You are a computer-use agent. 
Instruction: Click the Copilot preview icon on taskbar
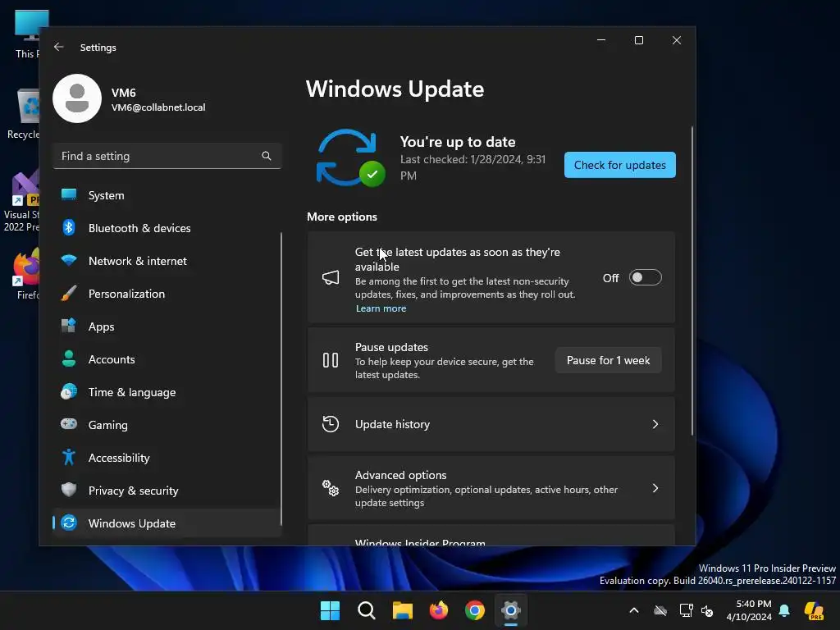click(x=815, y=610)
